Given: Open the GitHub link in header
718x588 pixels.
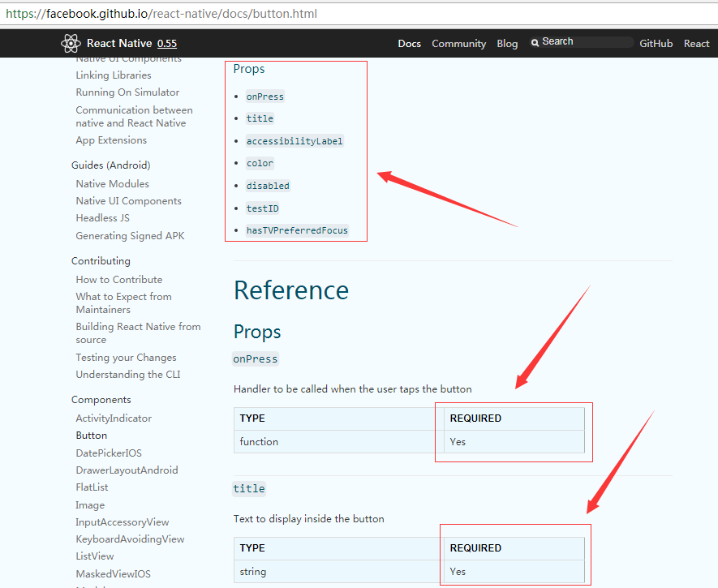Looking at the screenshot, I should (656, 44).
